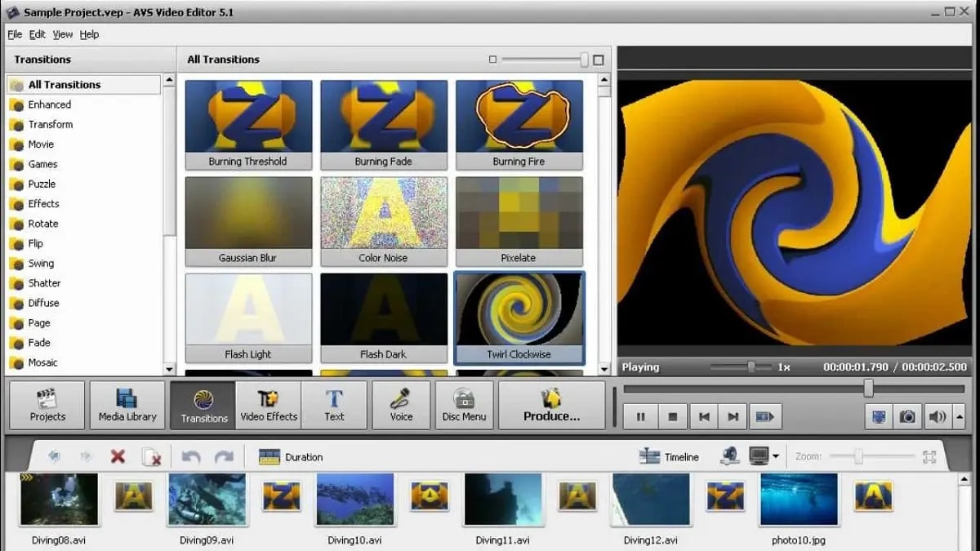Select the Twirl Clockwise transition

point(519,318)
